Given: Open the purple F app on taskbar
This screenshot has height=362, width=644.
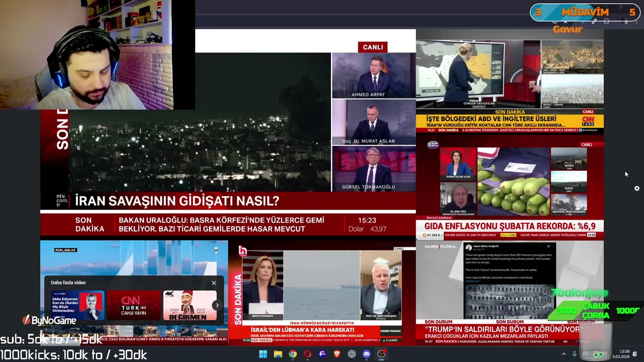Looking at the screenshot, I should pyautogui.click(x=323, y=354).
